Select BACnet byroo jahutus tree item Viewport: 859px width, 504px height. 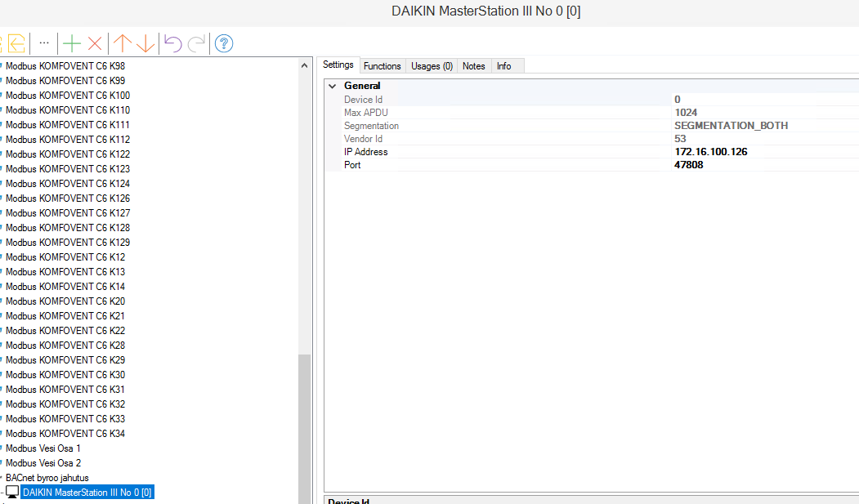pyautogui.click(x=47, y=478)
